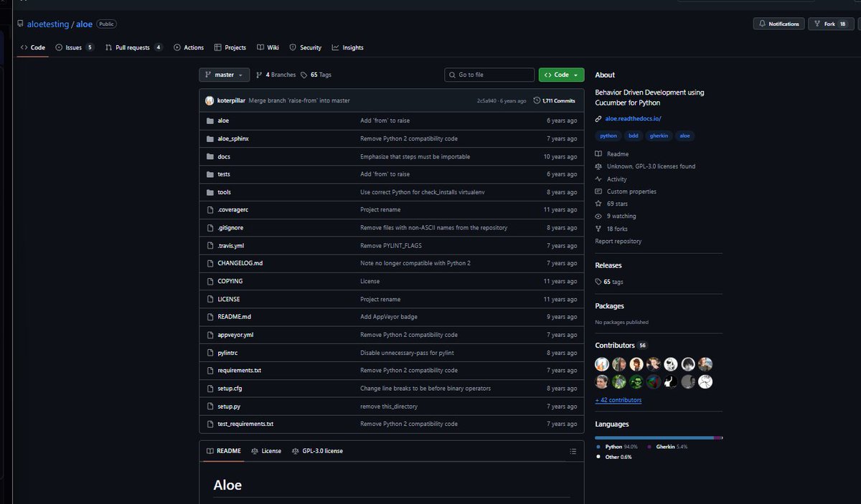Open README.md in file list
The width and height of the screenshot is (861, 504).
[x=234, y=317]
